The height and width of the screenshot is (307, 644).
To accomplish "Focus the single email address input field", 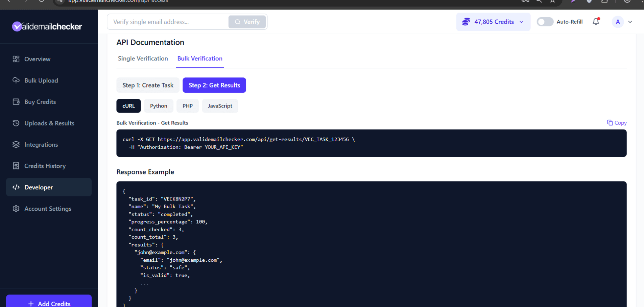I will pos(168,22).
